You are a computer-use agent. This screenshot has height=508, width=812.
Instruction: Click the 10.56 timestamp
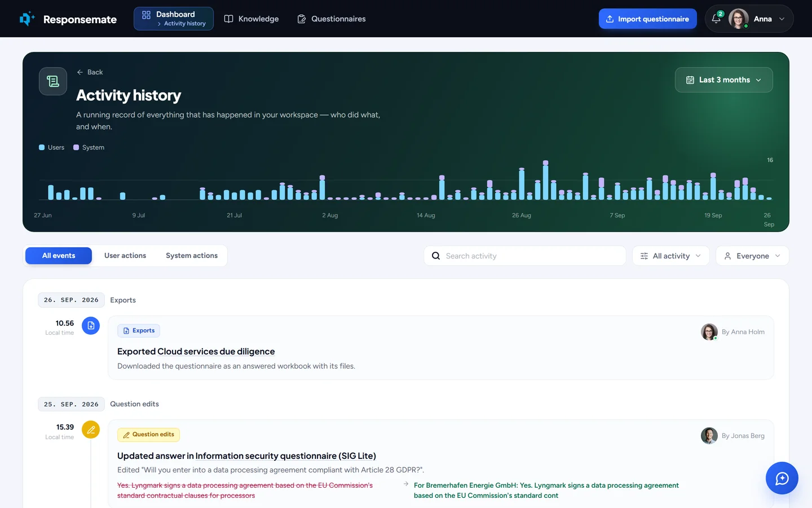pos(65,323)
